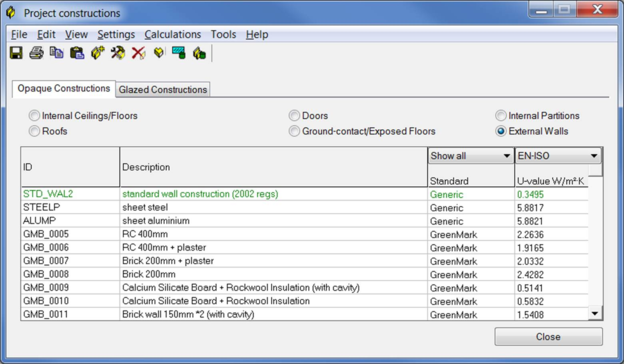Click the yellow block purge icon
The height and width of the screenshot is (364, 624).
pyautogui.click(x=159, y=53)
